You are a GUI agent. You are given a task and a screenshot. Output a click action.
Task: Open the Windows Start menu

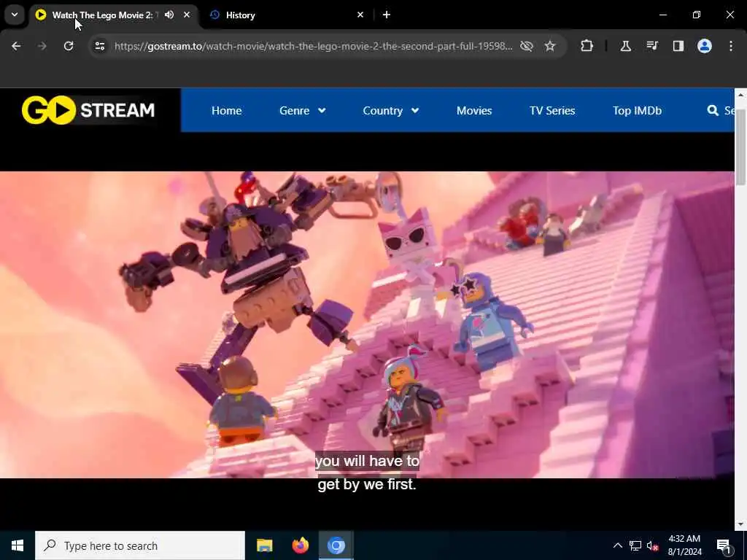18,545
